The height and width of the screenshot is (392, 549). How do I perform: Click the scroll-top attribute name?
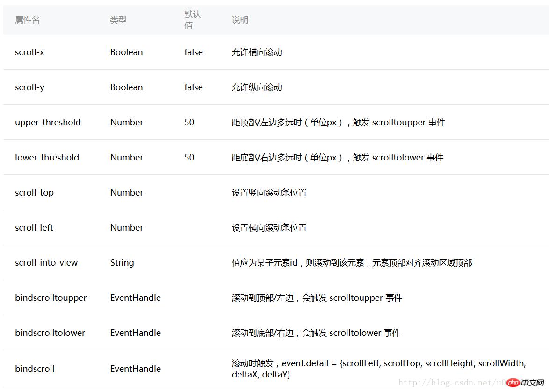coord(34,192)
